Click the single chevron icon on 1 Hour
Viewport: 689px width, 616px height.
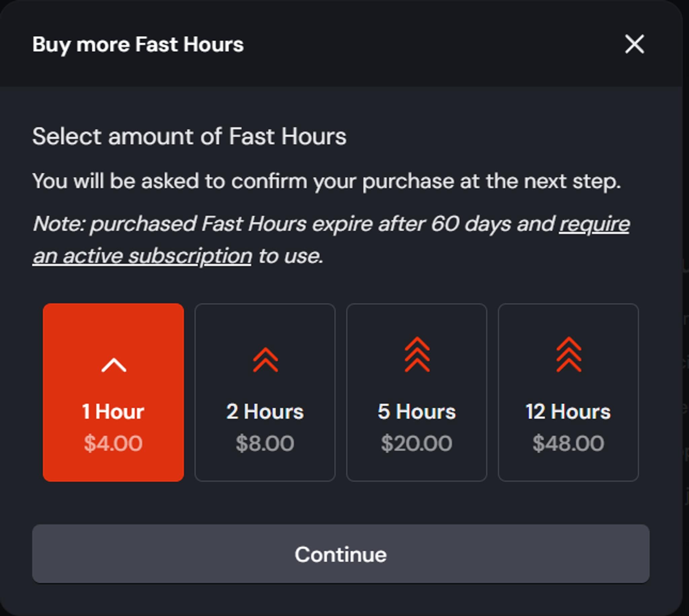pos(114,365)
